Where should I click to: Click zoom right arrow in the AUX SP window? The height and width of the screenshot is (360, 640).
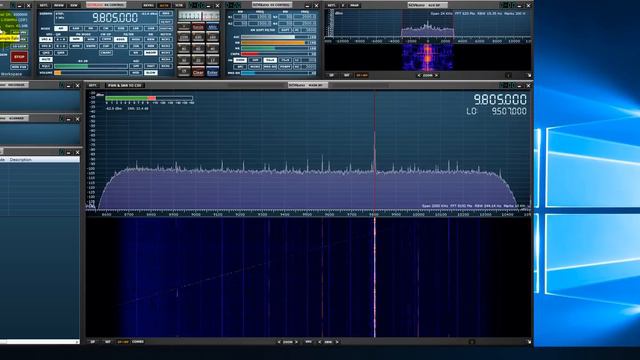[x=437, y=76]
